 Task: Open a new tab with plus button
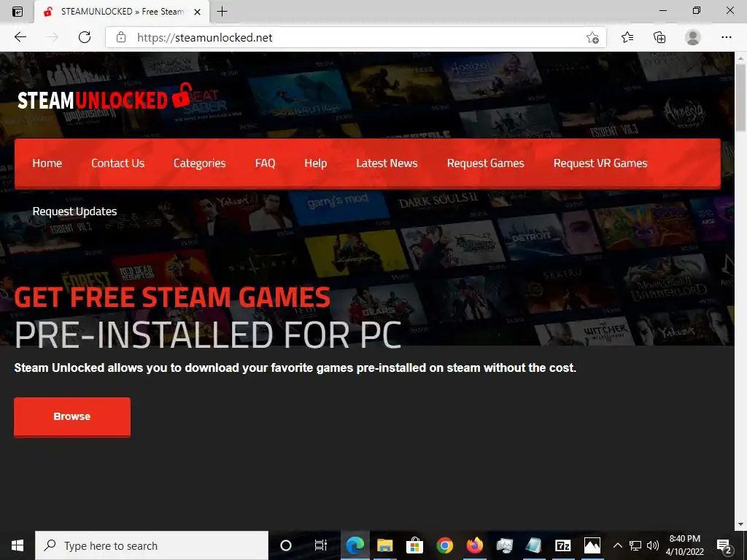pyautogui.click(x=222, y=12)
